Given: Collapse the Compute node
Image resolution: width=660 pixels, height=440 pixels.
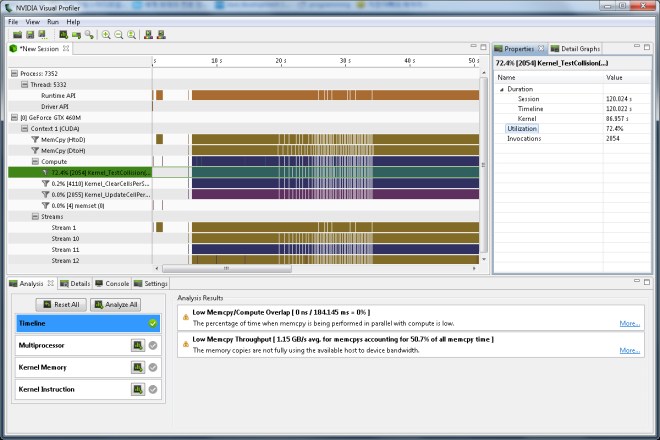Looking at the screenshot, I should [x=35, y=161].
